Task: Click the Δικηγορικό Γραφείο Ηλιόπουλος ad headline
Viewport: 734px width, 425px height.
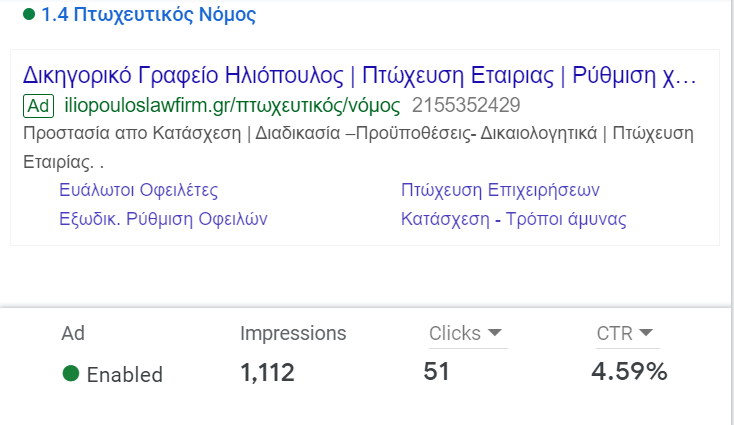Action: click(x=358, y=76)
